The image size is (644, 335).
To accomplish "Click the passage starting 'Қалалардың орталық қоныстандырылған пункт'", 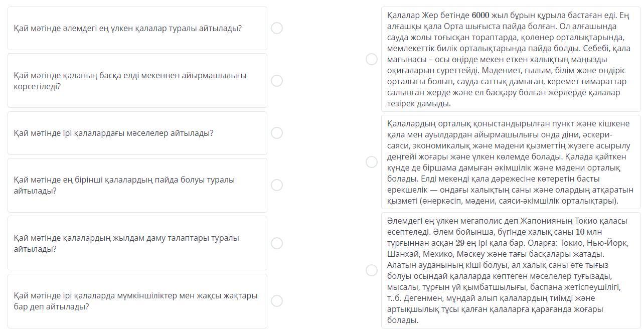I will [511, 162].
